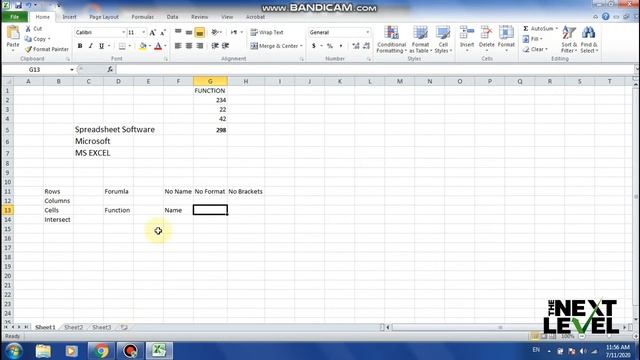The height and width of the screenshot is (360, 640).
Task: Click Increase Indent icon
Action: (225, 46)
